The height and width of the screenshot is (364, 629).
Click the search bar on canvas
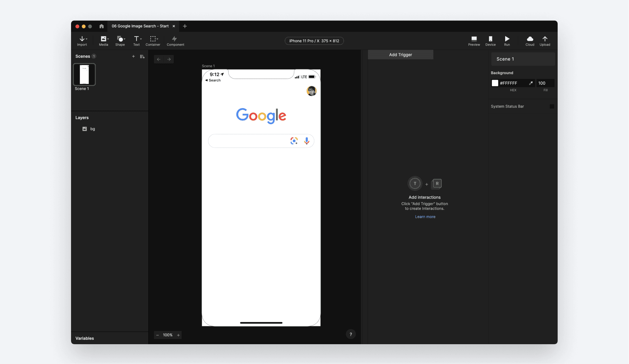(261, 141)
